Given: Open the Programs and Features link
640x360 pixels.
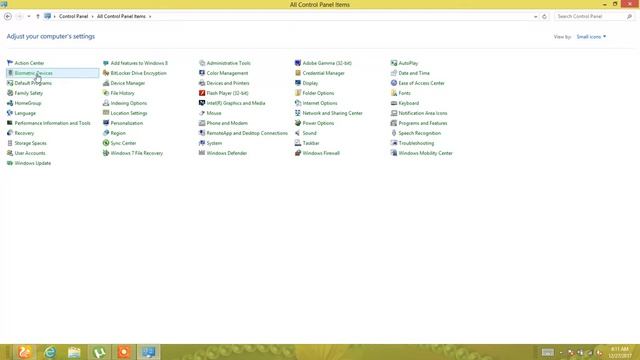Looking at the screenshot, I should (423, 123).
